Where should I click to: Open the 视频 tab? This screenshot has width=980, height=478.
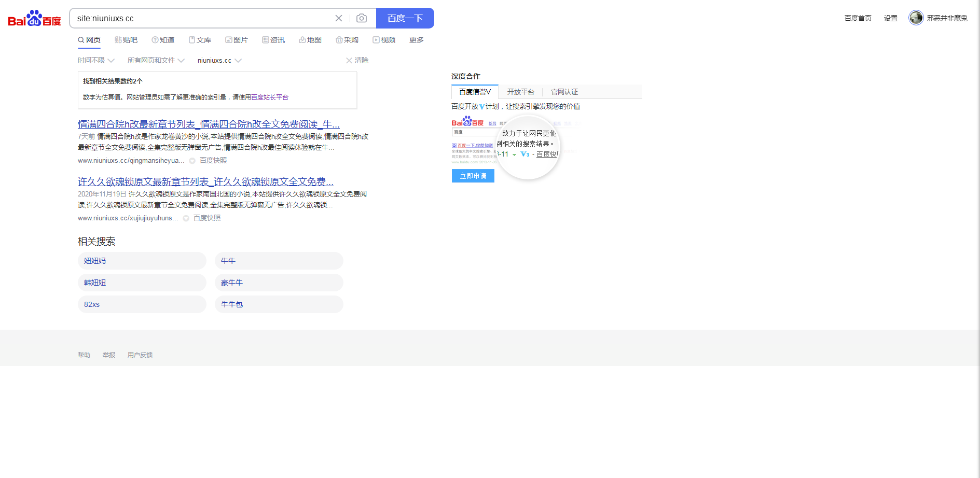[384, 40]
